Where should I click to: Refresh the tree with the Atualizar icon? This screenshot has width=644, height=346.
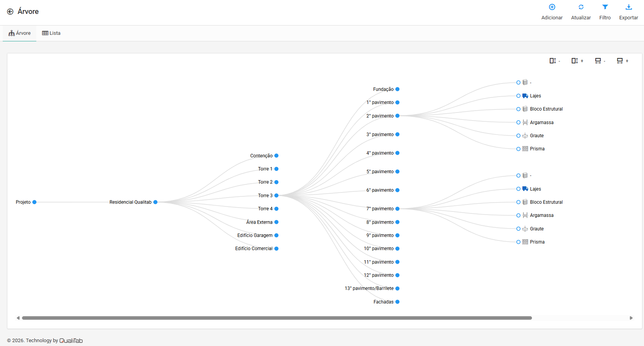click(581, 7)
